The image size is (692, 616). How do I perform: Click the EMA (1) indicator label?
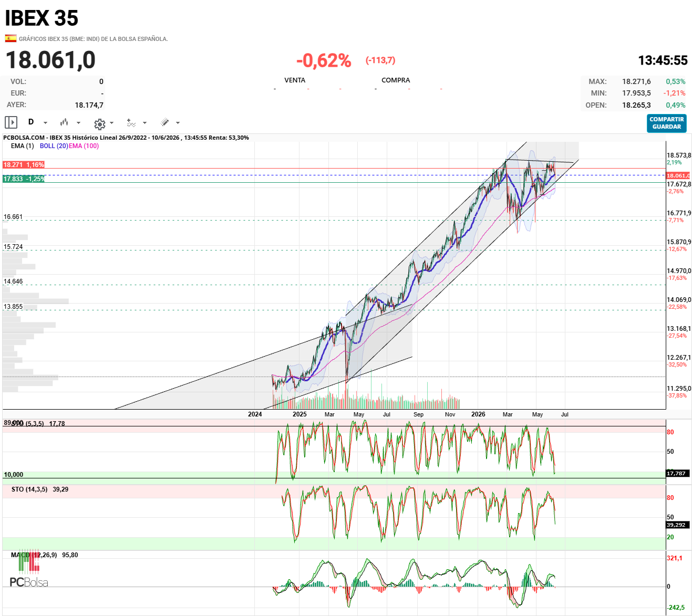click(x=23, y=146)
